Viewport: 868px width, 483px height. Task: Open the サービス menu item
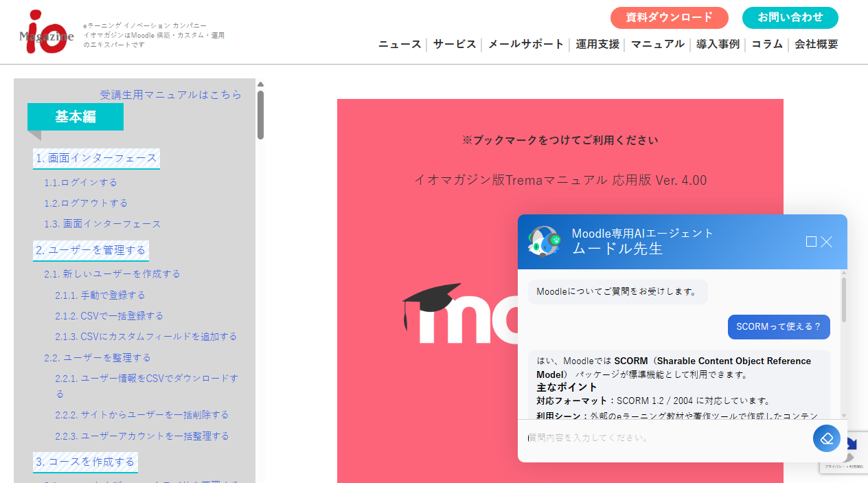coord(455,45)
